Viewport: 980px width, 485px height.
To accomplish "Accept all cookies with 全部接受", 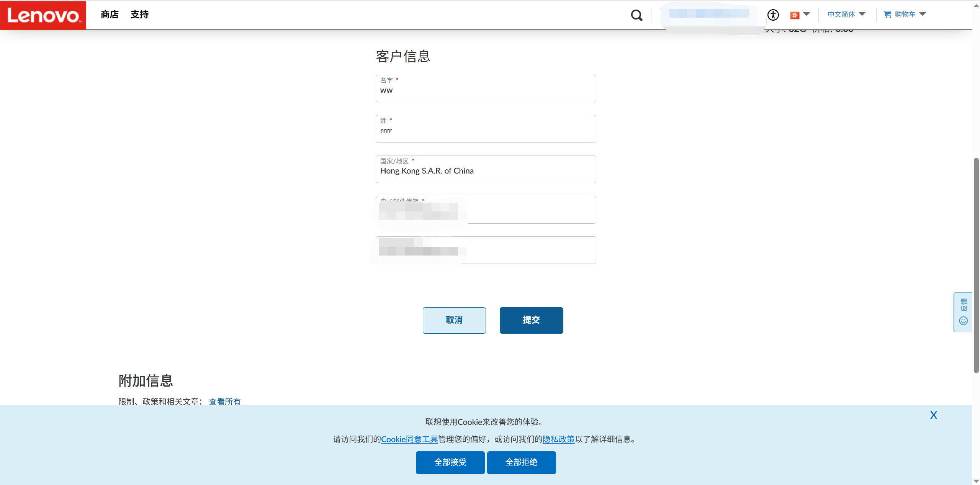I will (x=450, y=462).
